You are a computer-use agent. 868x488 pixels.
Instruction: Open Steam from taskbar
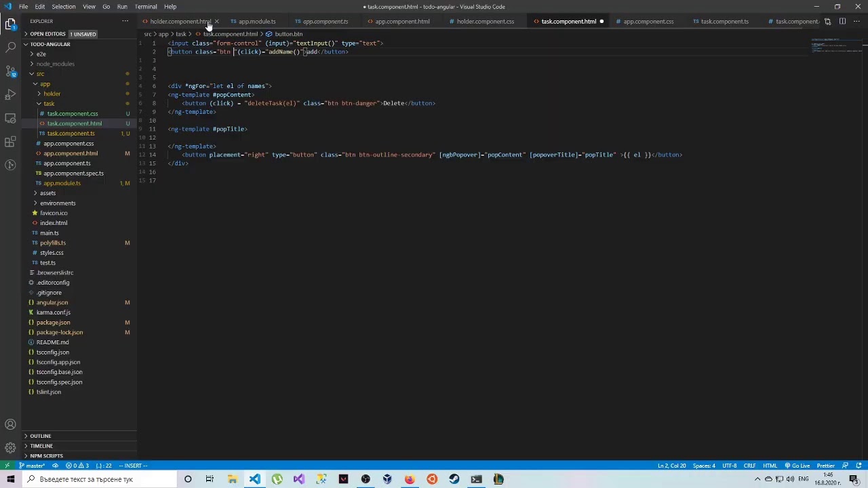point(454,479)
